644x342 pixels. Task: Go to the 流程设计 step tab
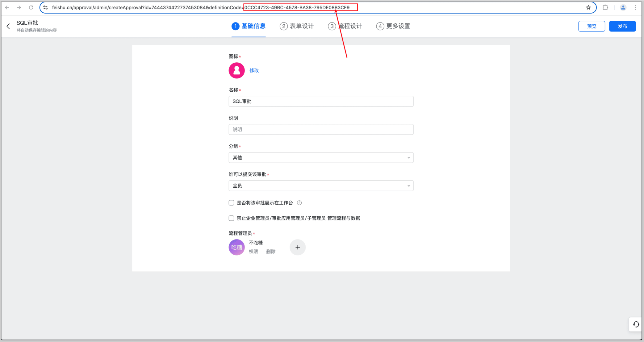345,26
